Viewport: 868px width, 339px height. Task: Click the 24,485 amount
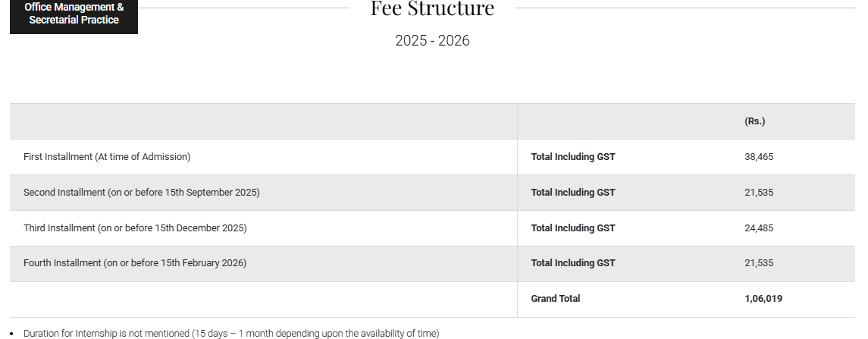pos(759,228)
